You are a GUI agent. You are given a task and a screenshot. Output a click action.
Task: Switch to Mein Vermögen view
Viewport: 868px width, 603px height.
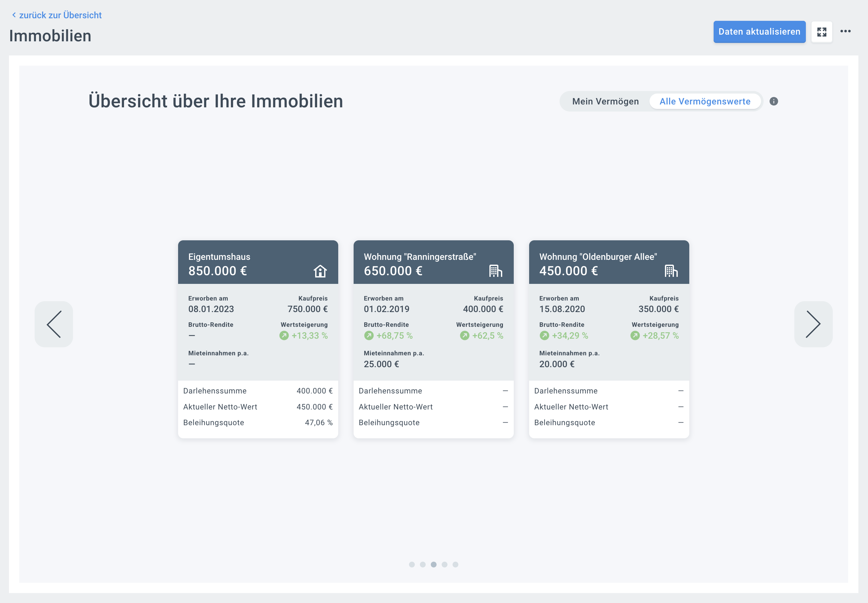point(605,101)
